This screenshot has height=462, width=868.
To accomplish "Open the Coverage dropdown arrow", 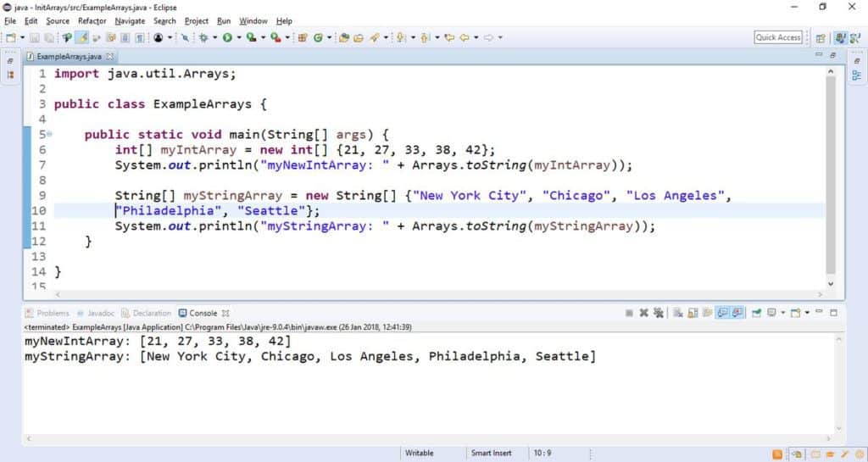I will click(263, 37).
